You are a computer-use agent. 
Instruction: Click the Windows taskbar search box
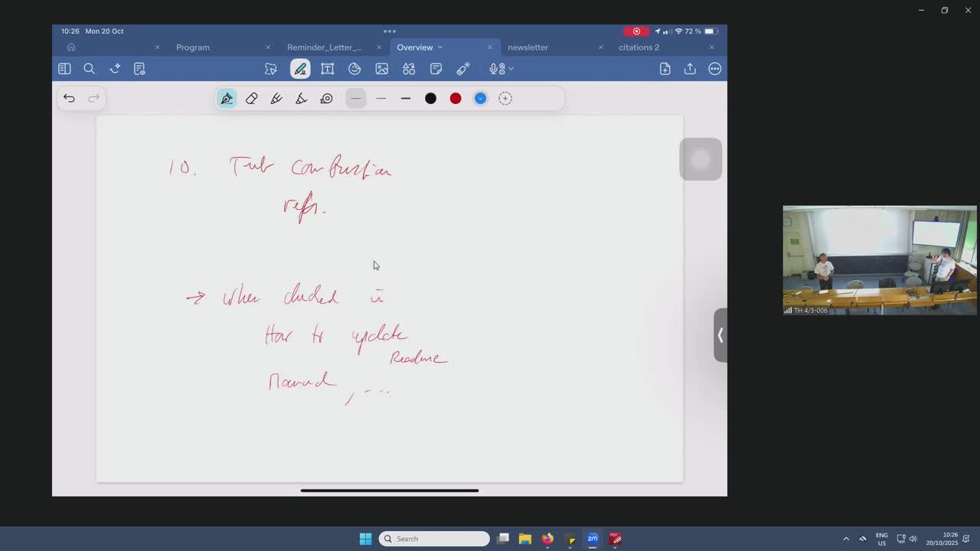point(434,539)
